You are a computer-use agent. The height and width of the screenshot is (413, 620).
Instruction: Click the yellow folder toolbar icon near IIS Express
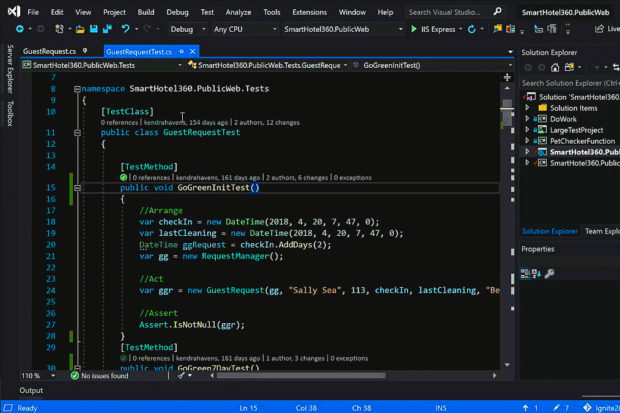point(497,29)
